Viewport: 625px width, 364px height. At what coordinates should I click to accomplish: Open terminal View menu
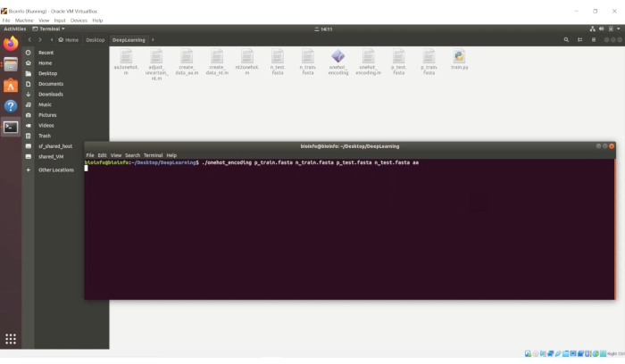click(x=115, y=155)
